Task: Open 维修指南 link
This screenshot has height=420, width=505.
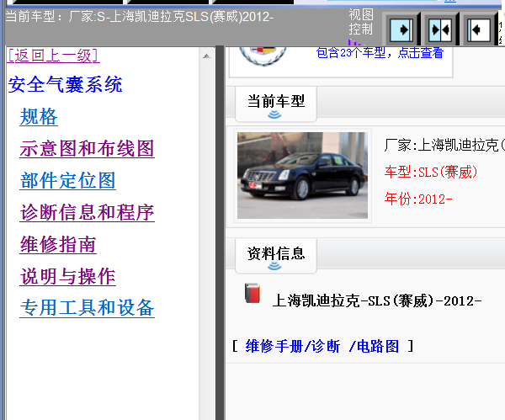Action: point(58,244)
